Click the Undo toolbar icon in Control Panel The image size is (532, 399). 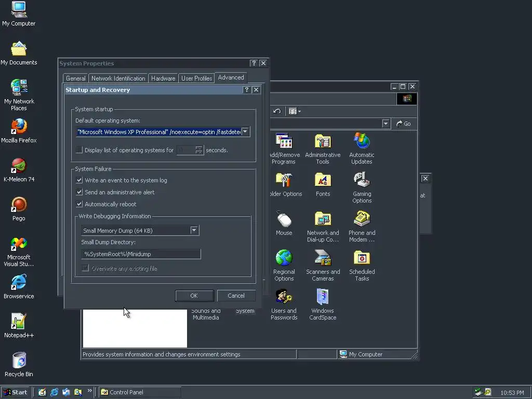pos(277,111)
